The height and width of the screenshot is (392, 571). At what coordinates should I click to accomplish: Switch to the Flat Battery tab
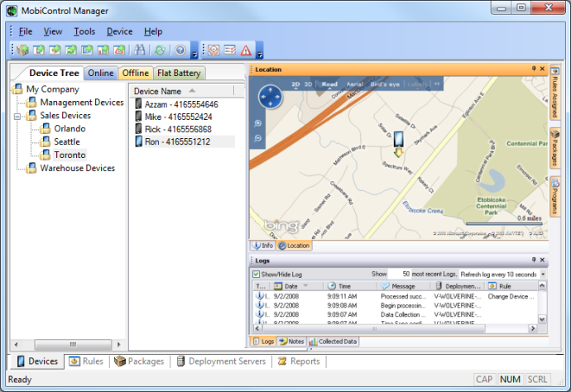tap(179, 73)
